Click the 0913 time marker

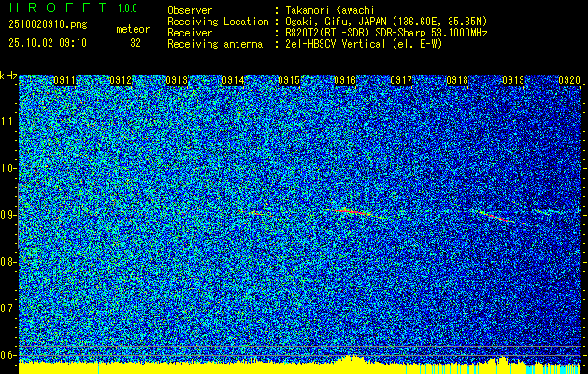[177, 80]
